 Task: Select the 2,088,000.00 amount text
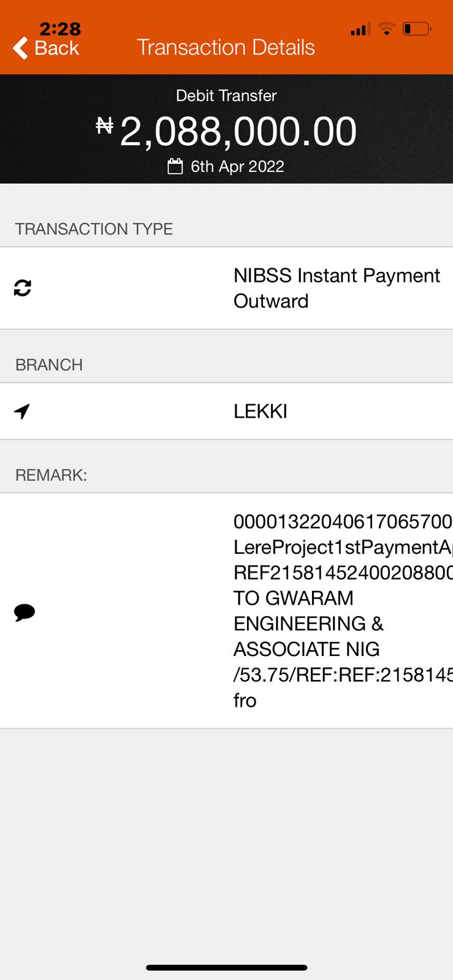(238, 131)
